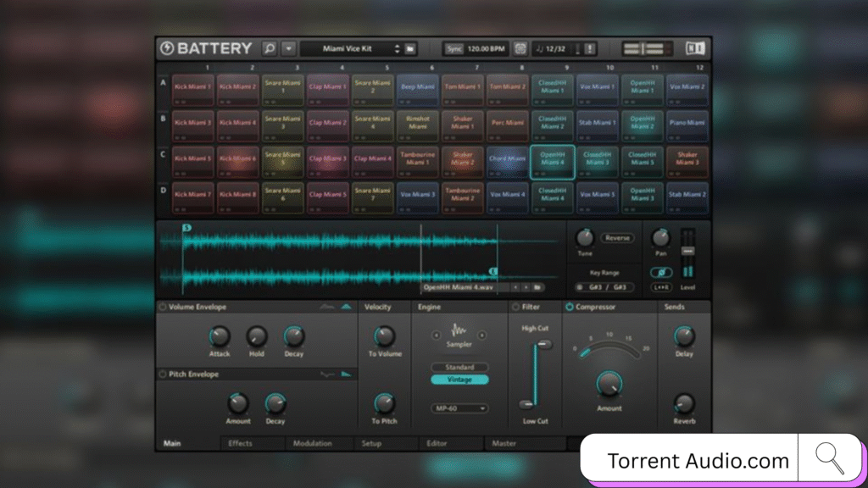Select the Volume Envelope shape icon

(x=347, y=306)
